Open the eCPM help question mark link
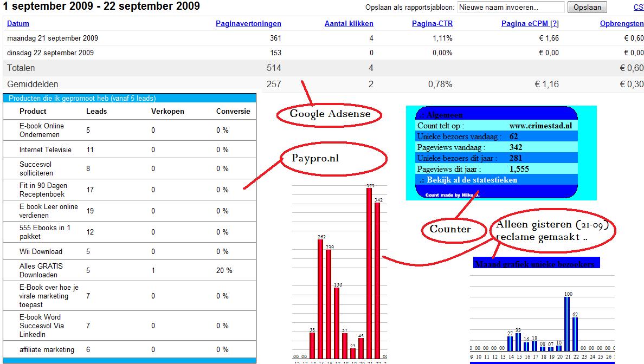 point(555,24)
